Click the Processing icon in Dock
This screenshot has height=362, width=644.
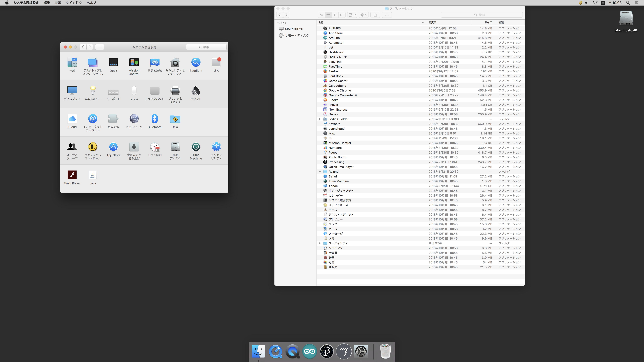tap(327, 352)
